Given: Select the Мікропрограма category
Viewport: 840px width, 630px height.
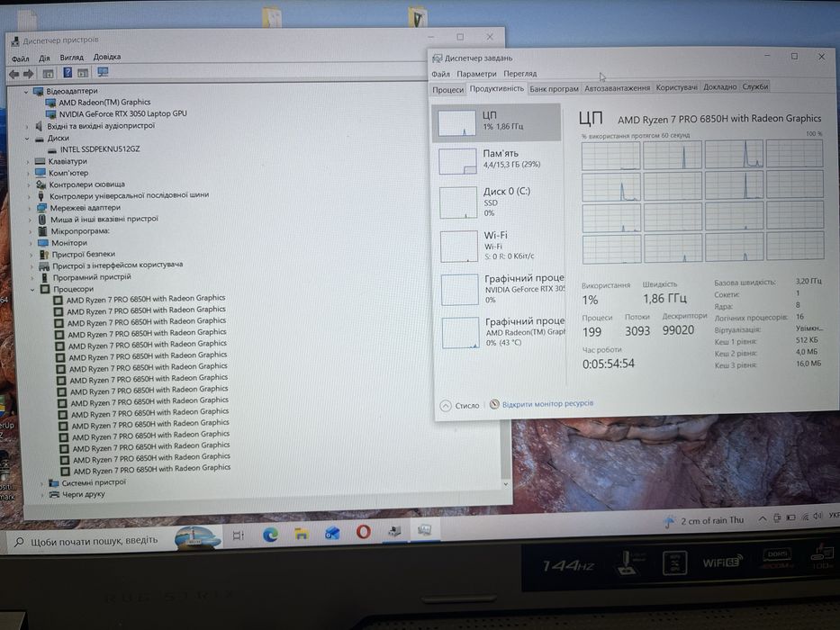Looking at the screenshot, I should pyautogui.click(x=80, y=231).
